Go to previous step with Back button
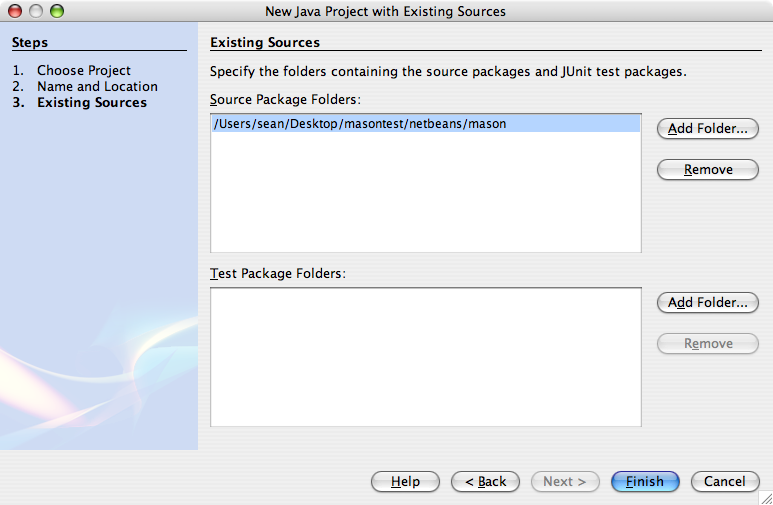 click(x=485, y=482)
